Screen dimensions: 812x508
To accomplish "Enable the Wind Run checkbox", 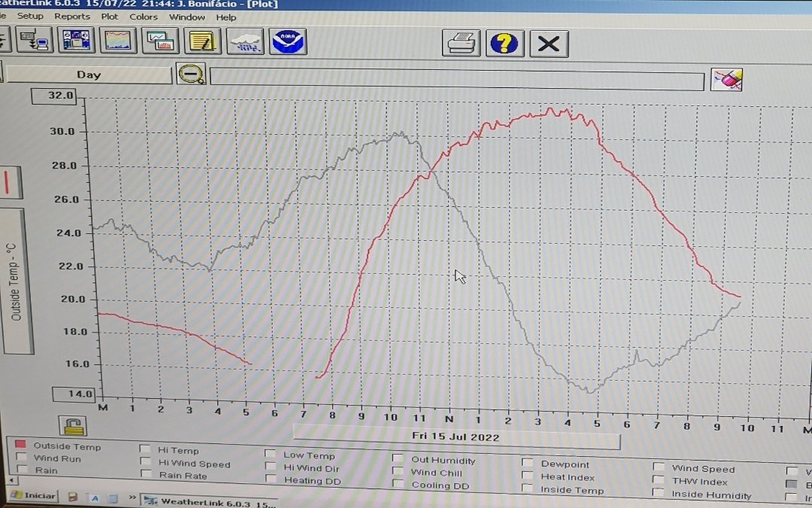I will coord(21,458).
